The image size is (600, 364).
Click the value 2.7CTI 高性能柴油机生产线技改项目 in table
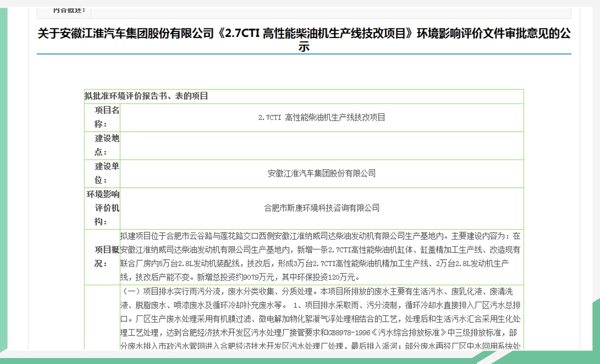click(322, 118)
